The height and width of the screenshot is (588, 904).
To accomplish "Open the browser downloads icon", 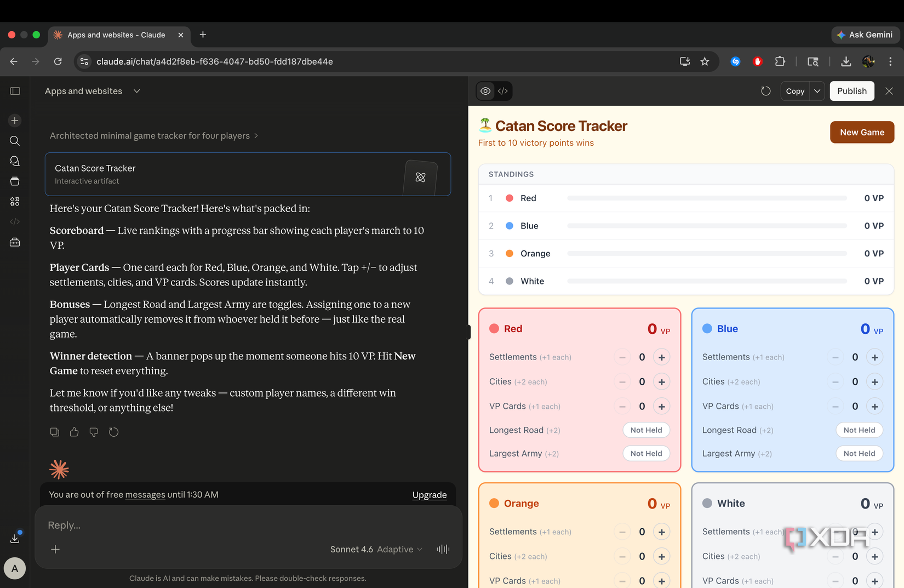I will pyautogui.click(x=846, y=61).
